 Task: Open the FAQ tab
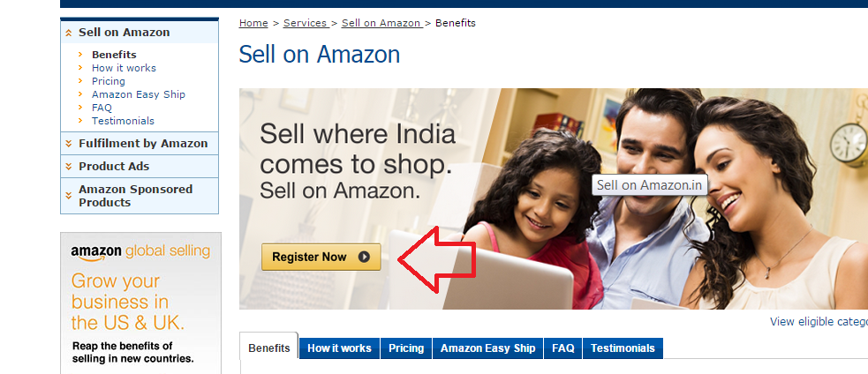coord(563,348)
